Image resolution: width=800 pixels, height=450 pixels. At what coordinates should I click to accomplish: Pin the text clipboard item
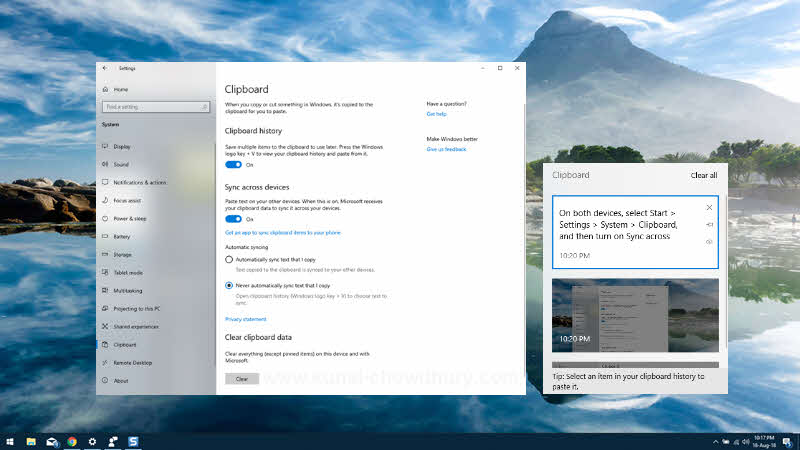pos(709,224)
